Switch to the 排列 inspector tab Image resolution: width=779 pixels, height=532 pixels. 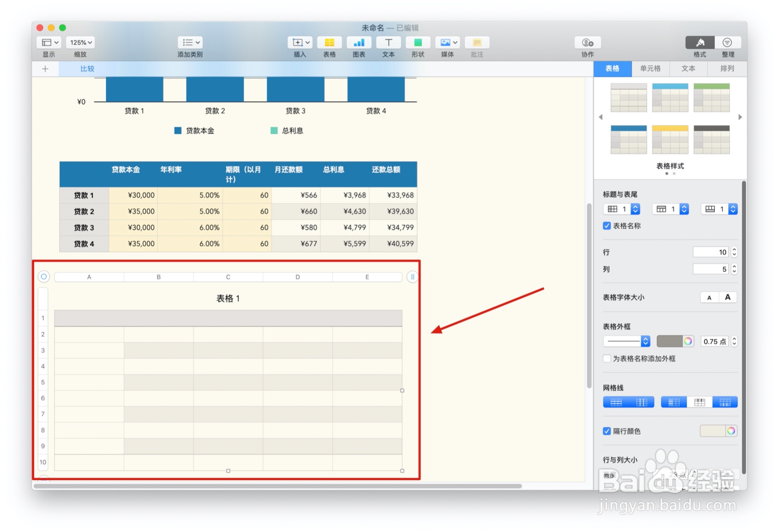click(727, 69)
